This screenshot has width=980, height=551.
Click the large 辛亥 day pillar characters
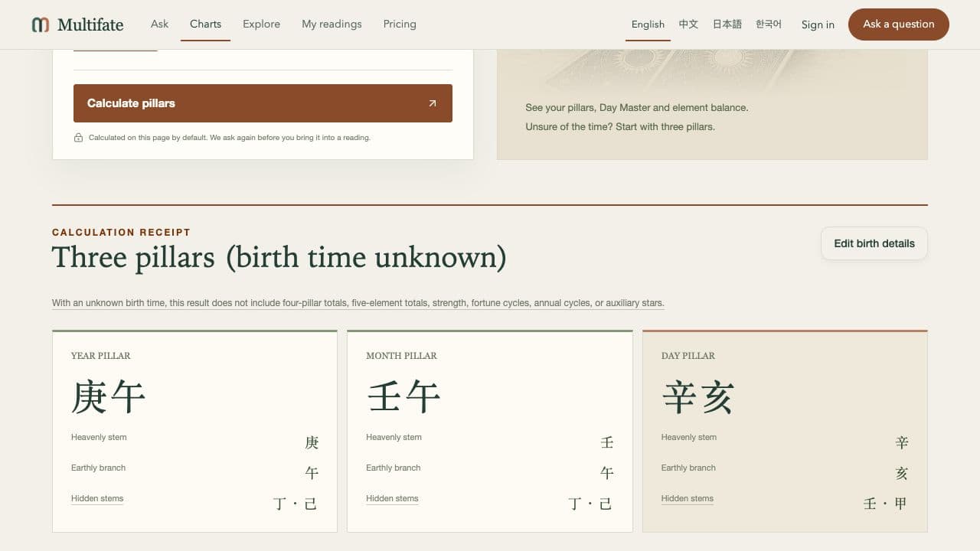pos(698,396)
